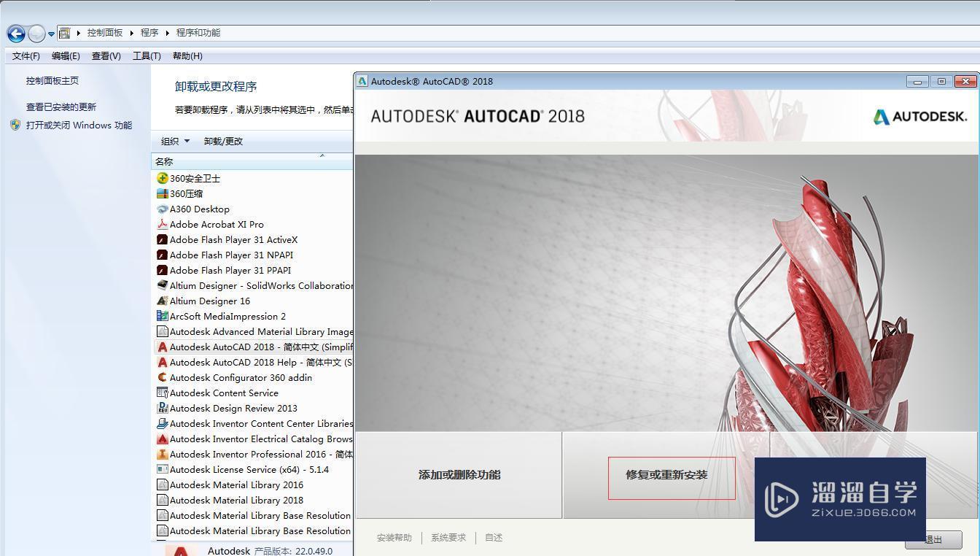Open the 安装帮助 link
Viewport: 980px width, 556px height.
pyautogui.click(x=394, y=538)
